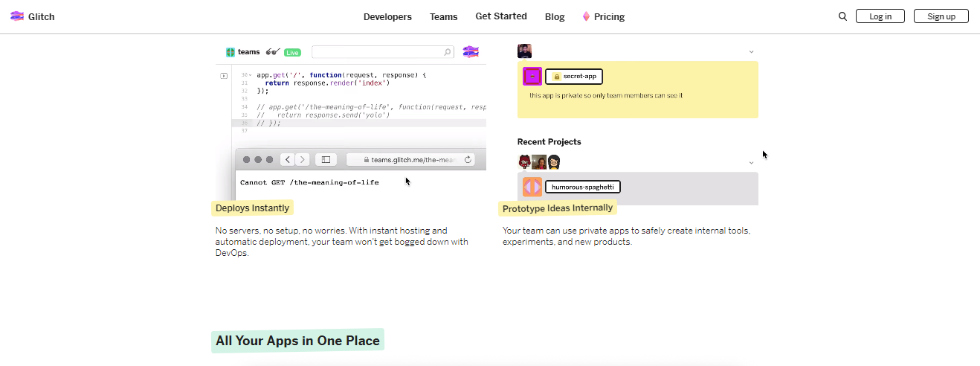Click the browser sidebar view icon
The width and height of the screenshot is (980, 366).
(326, 159)
